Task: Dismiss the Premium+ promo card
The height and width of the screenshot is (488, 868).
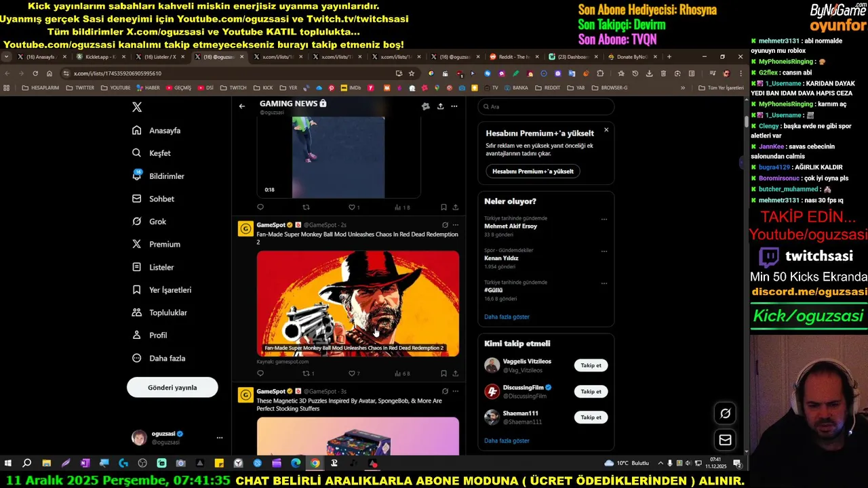Action: click(x=606, y=129)
